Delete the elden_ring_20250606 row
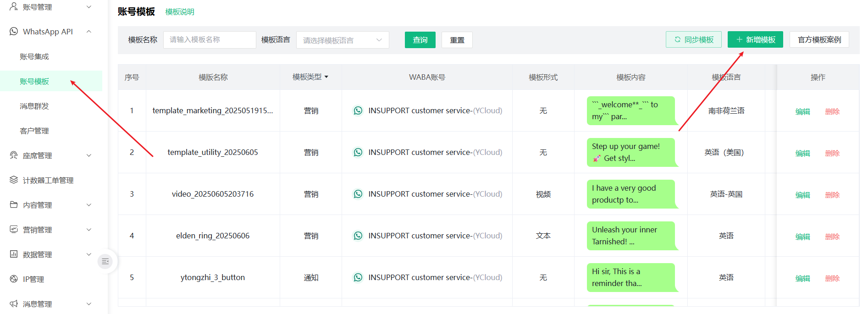 coord(832,237)
